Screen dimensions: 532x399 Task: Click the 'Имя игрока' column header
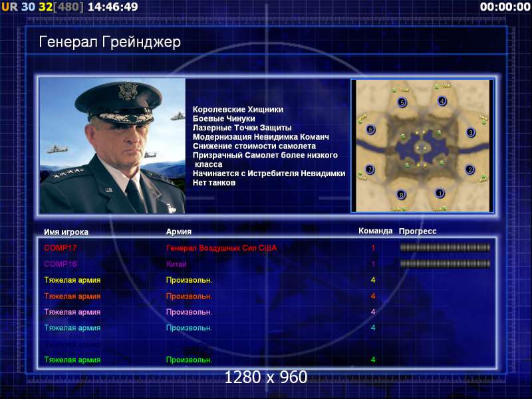66,232
